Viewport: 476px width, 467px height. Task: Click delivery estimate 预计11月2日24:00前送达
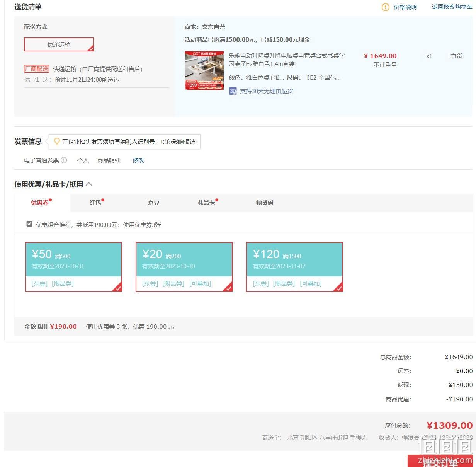click(x=87, y=80)
